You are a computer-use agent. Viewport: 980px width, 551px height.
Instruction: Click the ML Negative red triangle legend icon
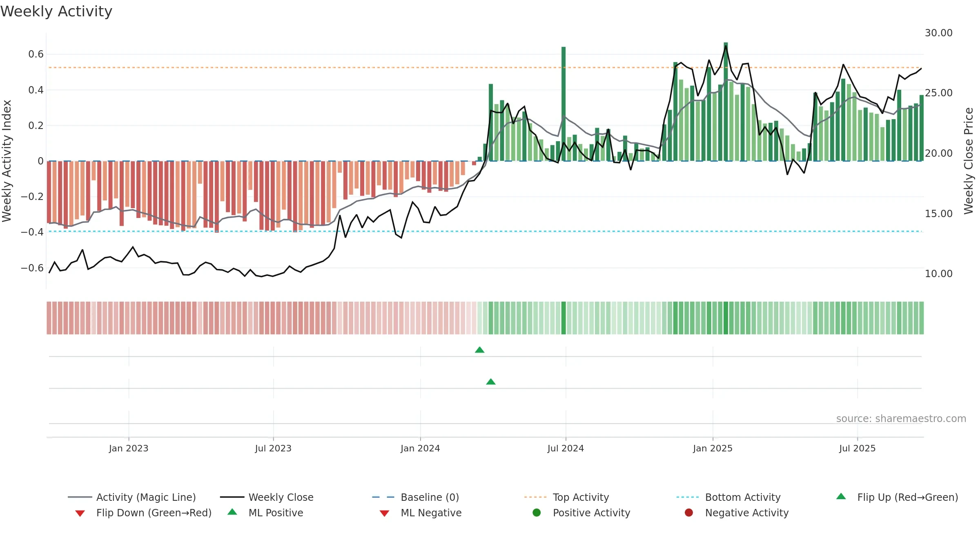[x=384, y=513]
